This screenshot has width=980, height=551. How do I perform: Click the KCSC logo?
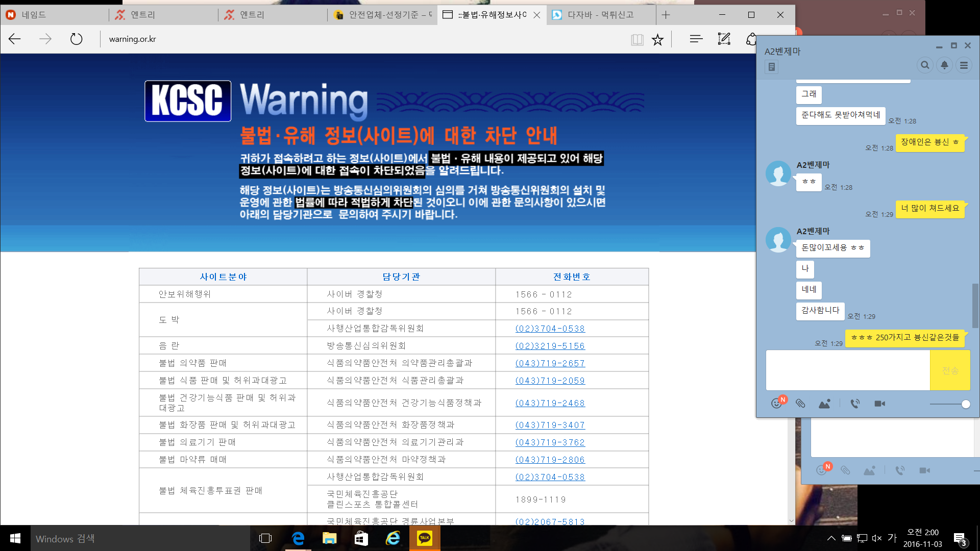point(188,101)
